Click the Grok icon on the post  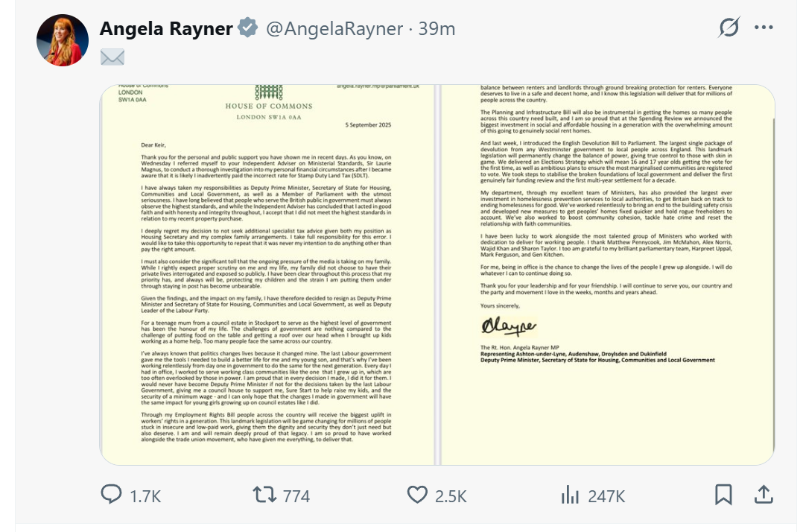[x=729, y=28]
